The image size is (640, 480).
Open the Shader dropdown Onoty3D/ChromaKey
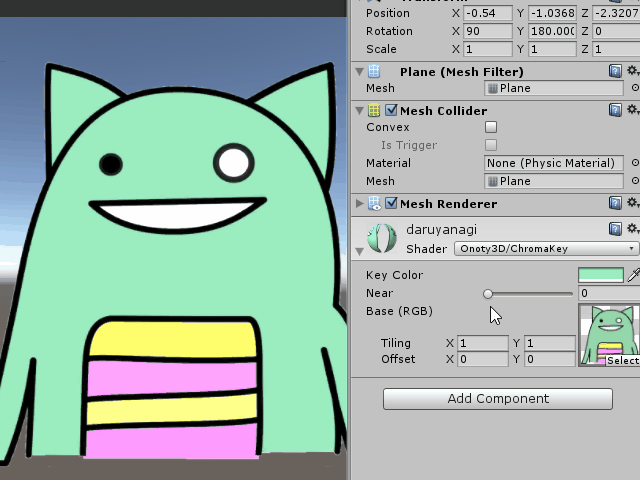pyautogui.click(x=546, y=249)
